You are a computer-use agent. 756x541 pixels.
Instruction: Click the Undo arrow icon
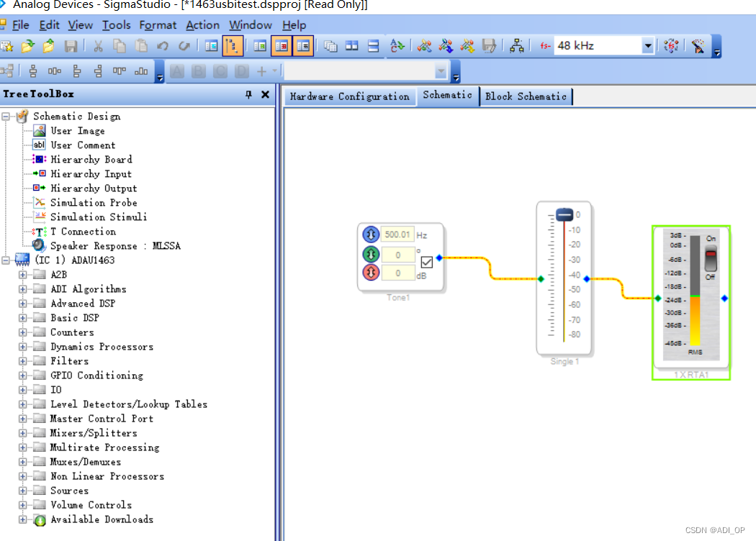(x=163, y=46)
